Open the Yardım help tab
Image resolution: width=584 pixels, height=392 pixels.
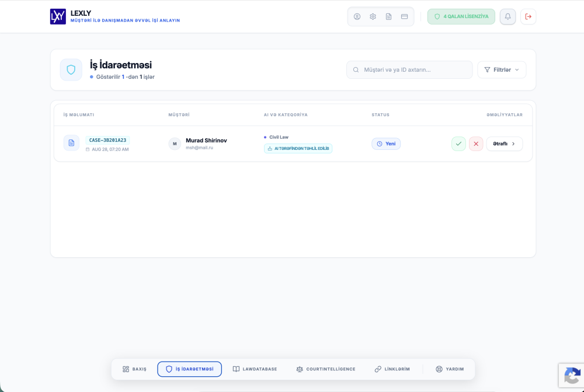pyautogui.click(x=450, y=369)
